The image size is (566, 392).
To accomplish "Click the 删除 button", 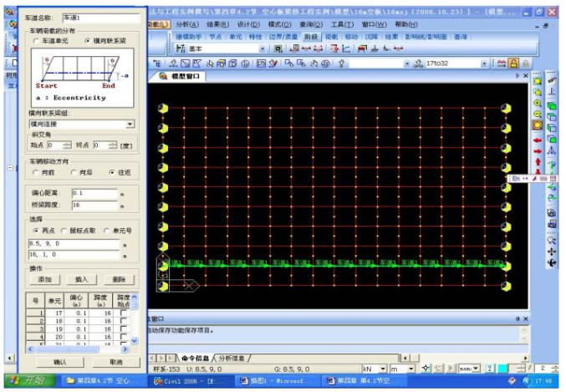I will 119,279.
